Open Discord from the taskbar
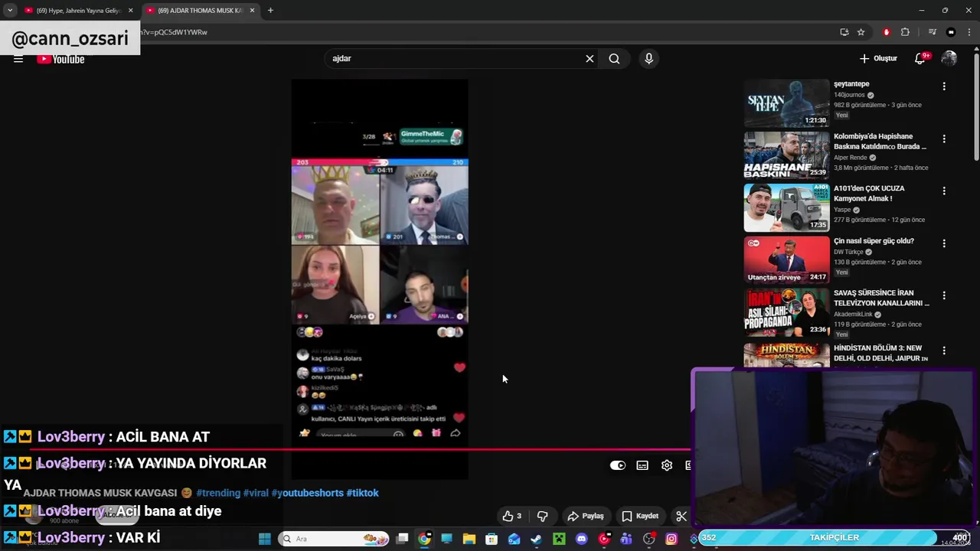980x551 pixels. [x=581, y=539]
